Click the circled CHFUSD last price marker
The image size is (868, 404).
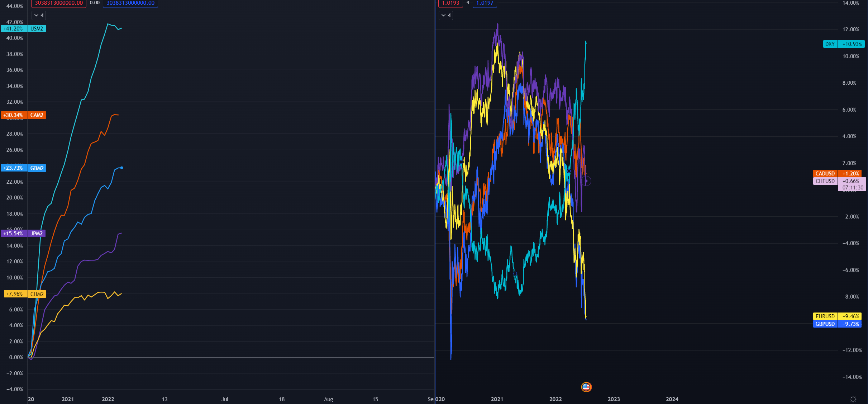tap(586, 181)
